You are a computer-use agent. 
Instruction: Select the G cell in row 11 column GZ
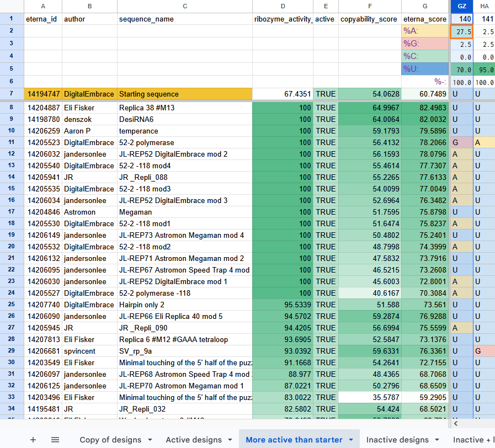pos(461,143)
